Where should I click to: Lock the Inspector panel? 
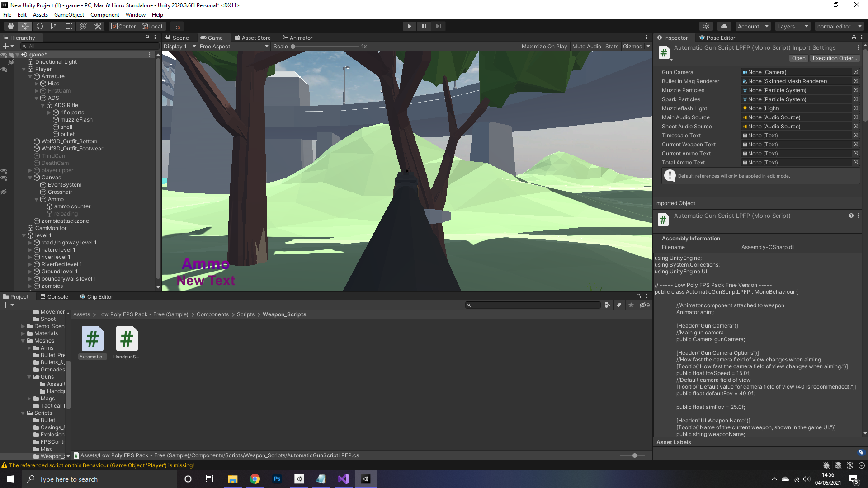click(x=854, y=38)
